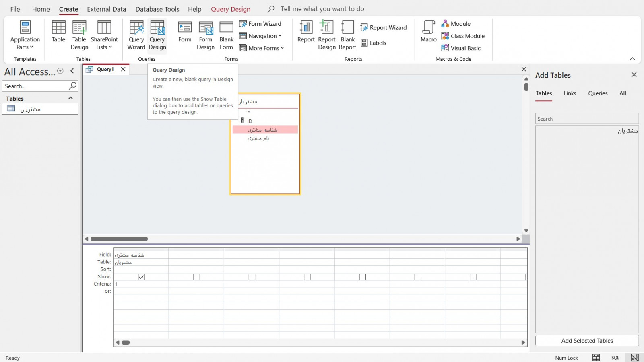
Task: Open the SharePoint Lists menu
Action: [x=104, y=35]
